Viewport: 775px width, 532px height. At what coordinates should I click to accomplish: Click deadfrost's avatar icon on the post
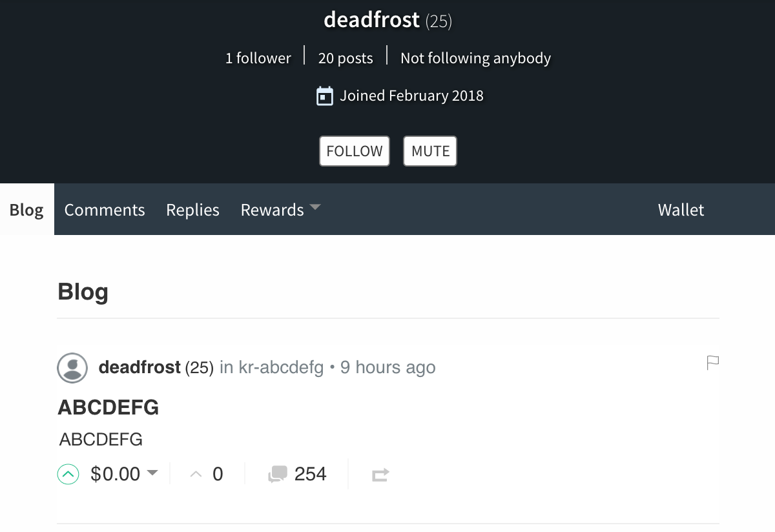point(72,368)
